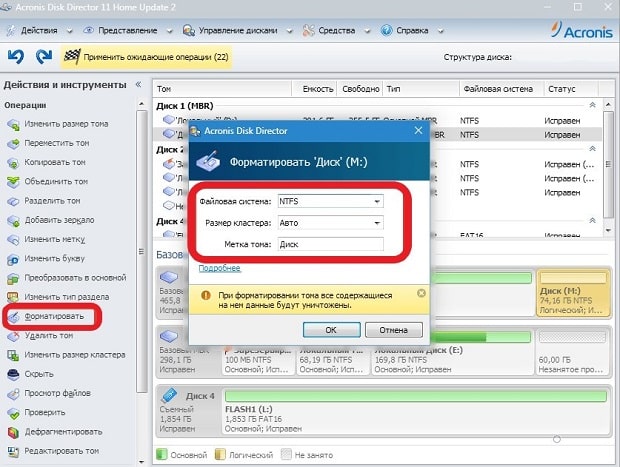This screenshot has height=467, width=620.
Task: Click the merge volume icon
Action: click(13, 182)
